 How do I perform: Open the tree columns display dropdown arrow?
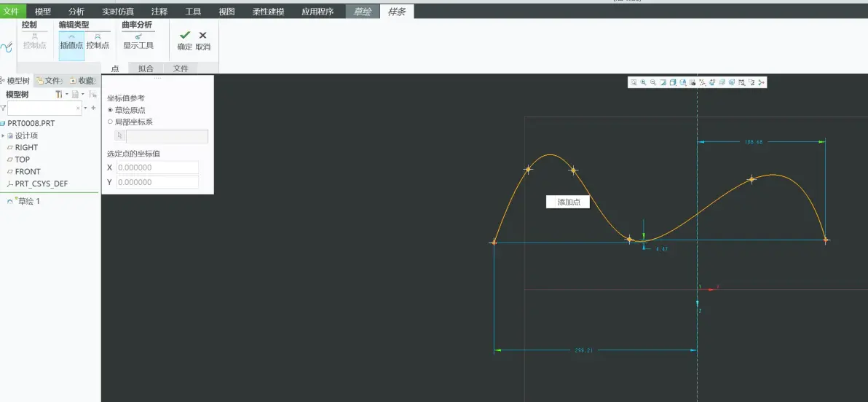(x=83, y=95)
